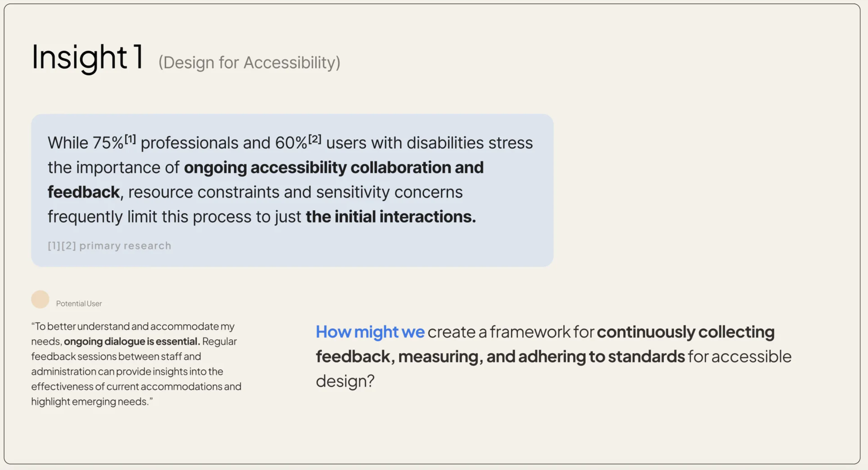This screenshot has width=868, height=470.
Task: Click bold 'the initial interactions.' text
Action: pyautogui.click(x=391, y=217)
